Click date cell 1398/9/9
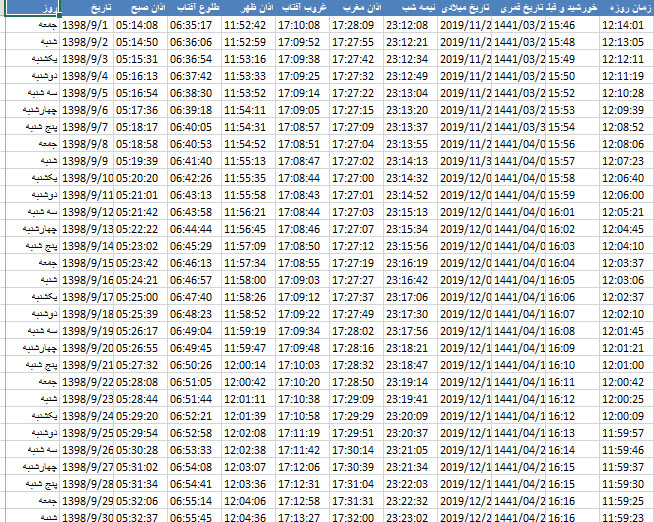The height and width of the screenshot is (522, 654). coord(87,161)
